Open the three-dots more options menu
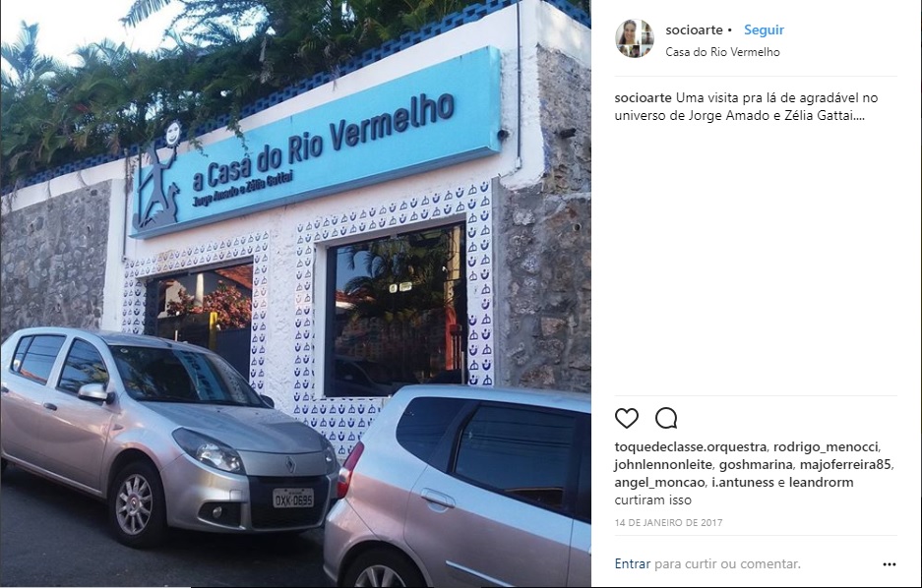Viewport: 922px width, 588px height. coord(890,564)
